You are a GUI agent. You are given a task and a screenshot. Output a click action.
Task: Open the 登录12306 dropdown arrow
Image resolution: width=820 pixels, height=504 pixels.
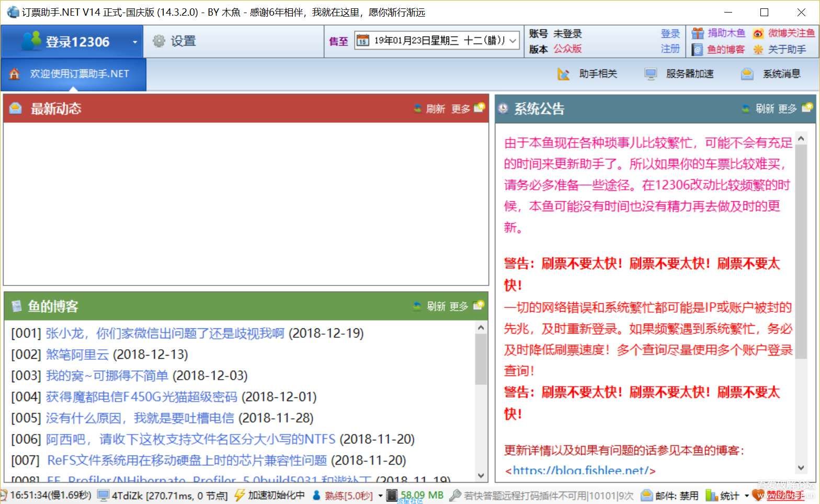pyautogui.click(x=135, y=42)
